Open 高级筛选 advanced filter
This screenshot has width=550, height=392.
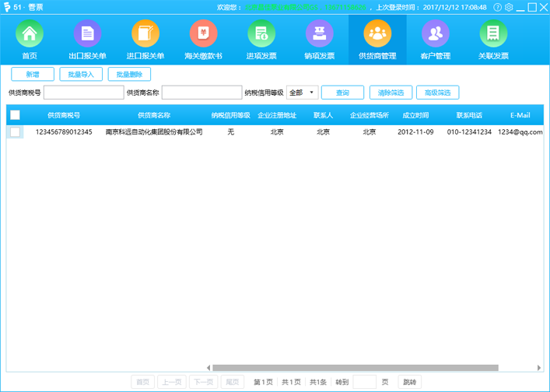pos(437,93)
